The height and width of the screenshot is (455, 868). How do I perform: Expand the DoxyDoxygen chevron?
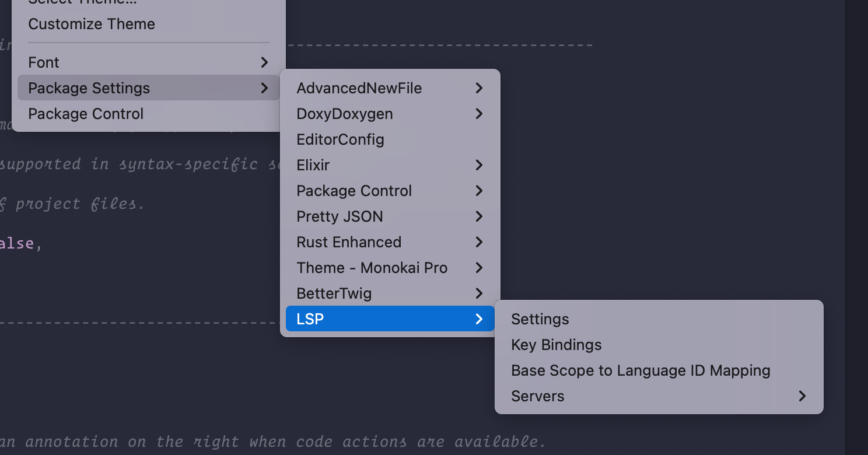click(479, 114)
